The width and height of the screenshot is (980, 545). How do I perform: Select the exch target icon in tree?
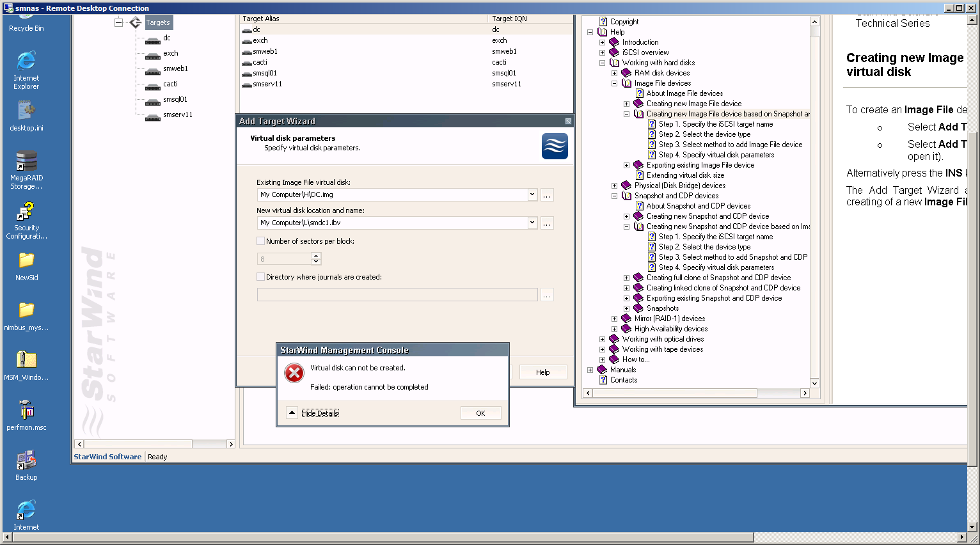pos(153,55)
